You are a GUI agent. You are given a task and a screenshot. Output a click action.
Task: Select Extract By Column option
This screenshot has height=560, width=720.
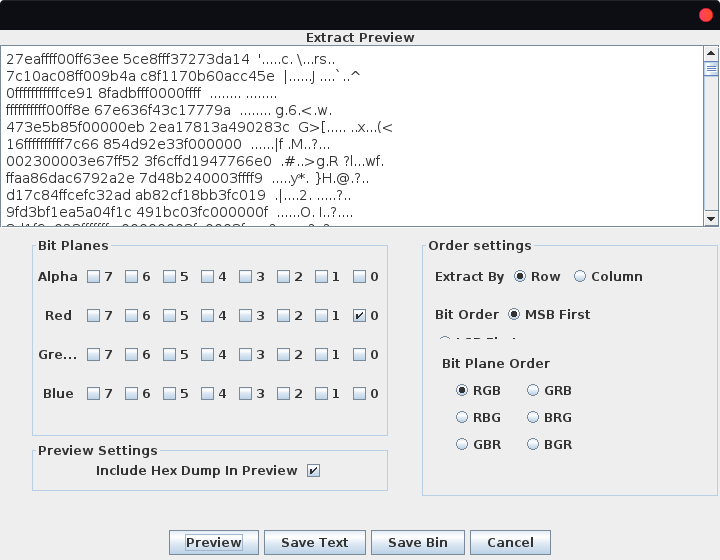580,276
